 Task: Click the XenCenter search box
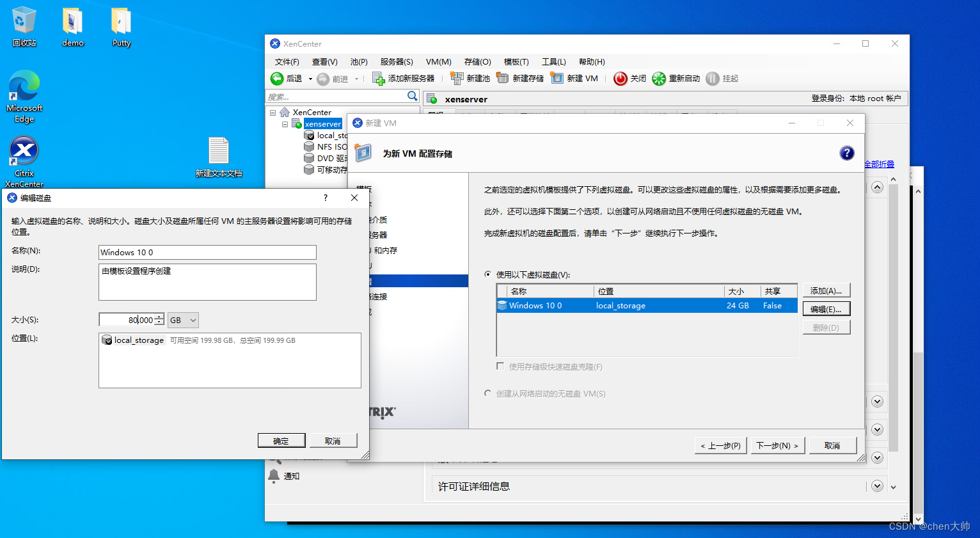click(x=336, y=97)
